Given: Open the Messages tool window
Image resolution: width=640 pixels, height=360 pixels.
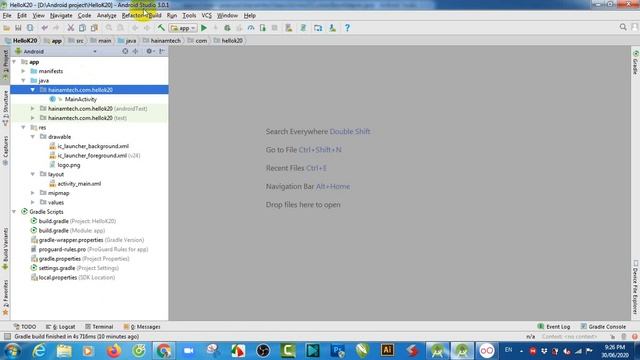Looking at the screenshot, I should (142, 327).
